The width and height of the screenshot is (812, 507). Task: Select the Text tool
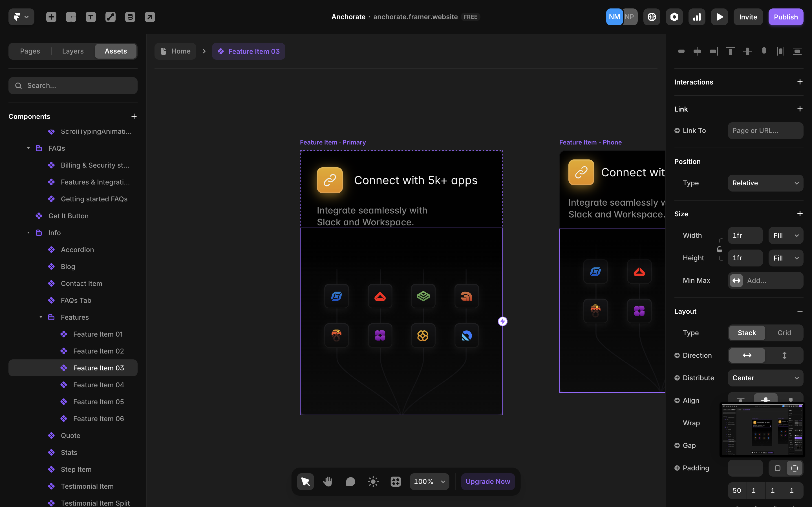point(91,17)
